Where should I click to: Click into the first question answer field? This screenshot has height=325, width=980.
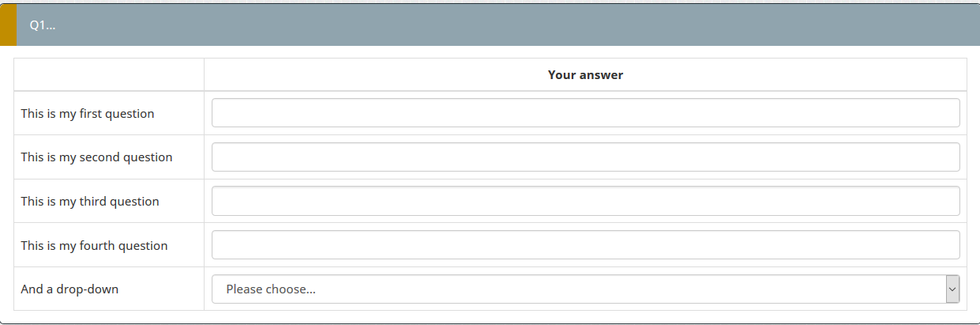click(585, 113)
